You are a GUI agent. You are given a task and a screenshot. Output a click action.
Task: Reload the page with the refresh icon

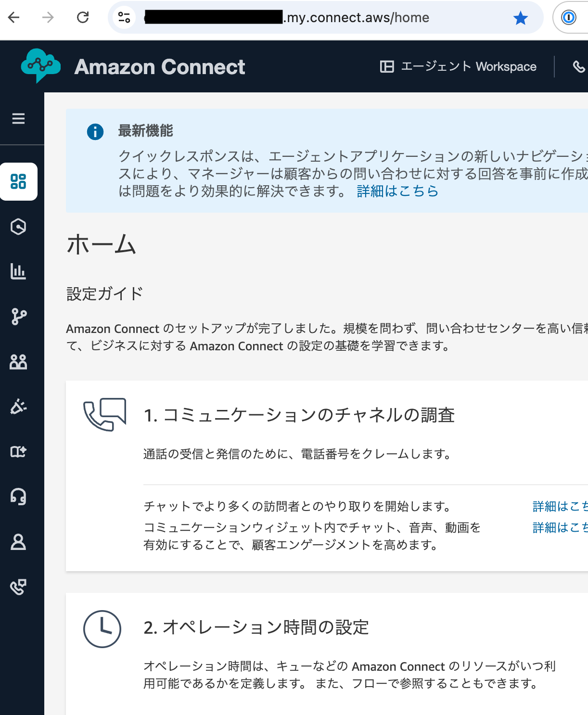coord(83,18)
